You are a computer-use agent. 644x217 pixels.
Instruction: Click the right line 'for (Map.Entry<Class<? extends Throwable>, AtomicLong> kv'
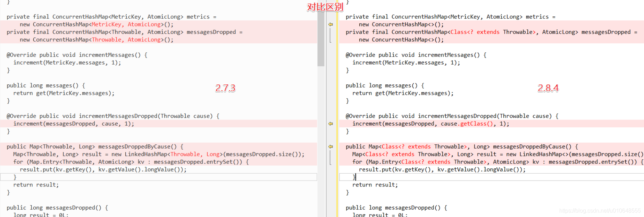tap(498, 162)
